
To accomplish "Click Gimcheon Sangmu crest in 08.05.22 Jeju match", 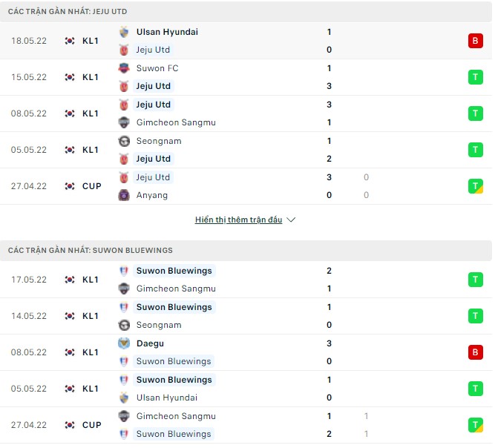I will (124, 122).
